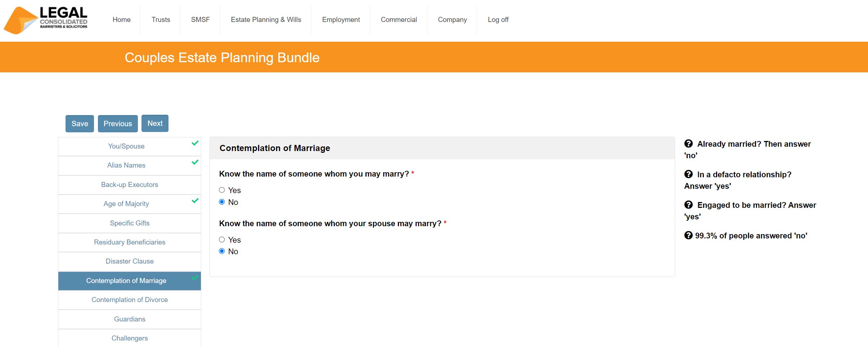Select No for someone you may marry
This screenshot has height=347, width=868.
(222, 202)
